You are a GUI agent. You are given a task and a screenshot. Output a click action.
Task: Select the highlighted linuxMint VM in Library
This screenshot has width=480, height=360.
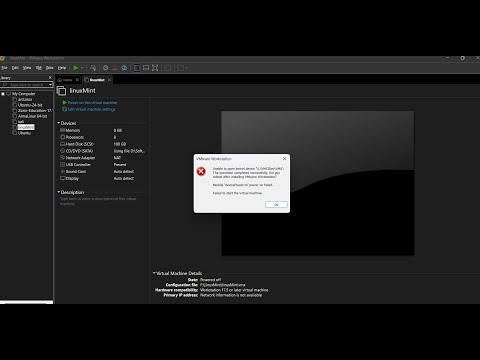click(26, 127)
